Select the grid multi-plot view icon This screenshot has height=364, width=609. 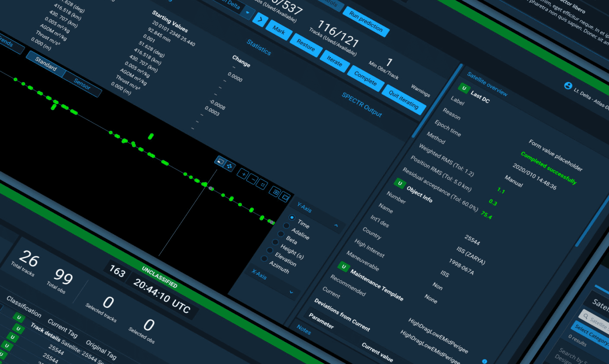(x=229, y=166)
